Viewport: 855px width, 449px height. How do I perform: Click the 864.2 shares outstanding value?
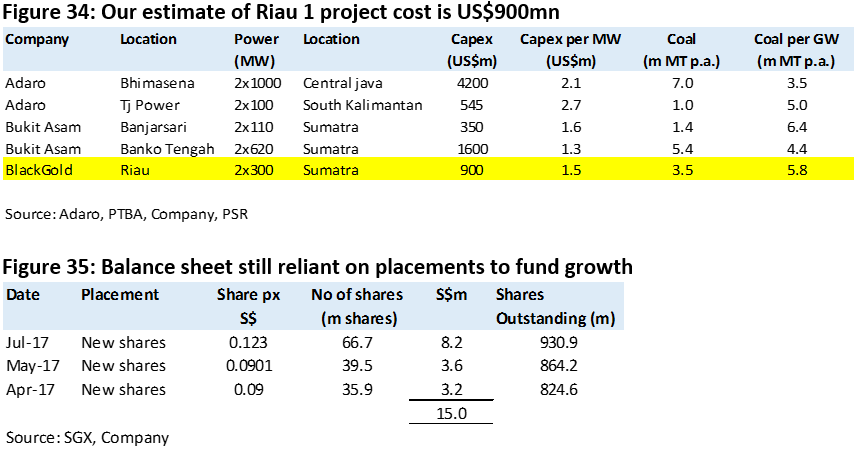point(558,366)
